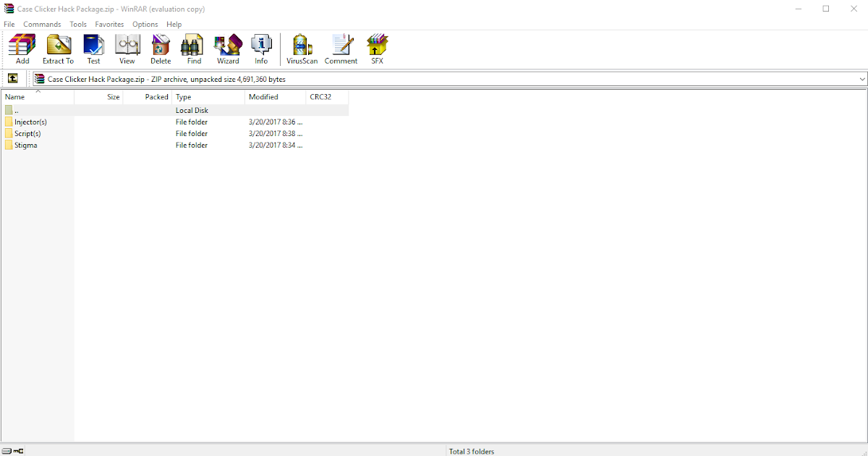868x456 pixels.
Task: Click the drive icon in status bar
Action: pos(7,451)
